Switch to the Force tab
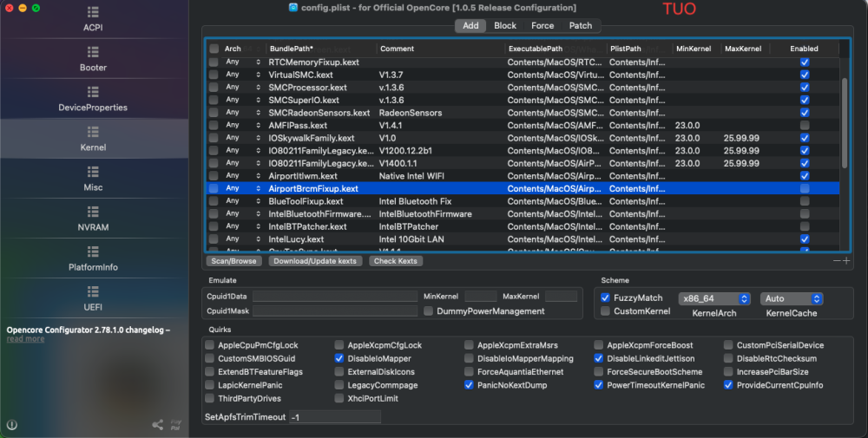The image size is (868, 438). click(x=542, y=25)
